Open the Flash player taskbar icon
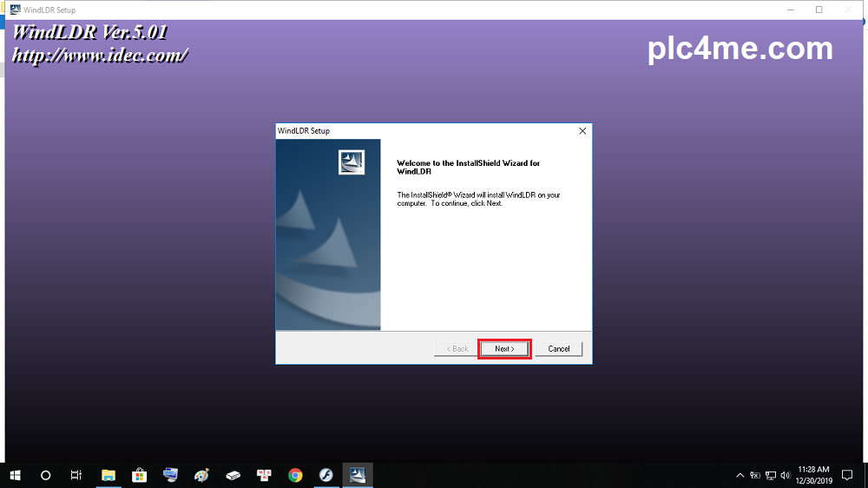 pos(326,475)
